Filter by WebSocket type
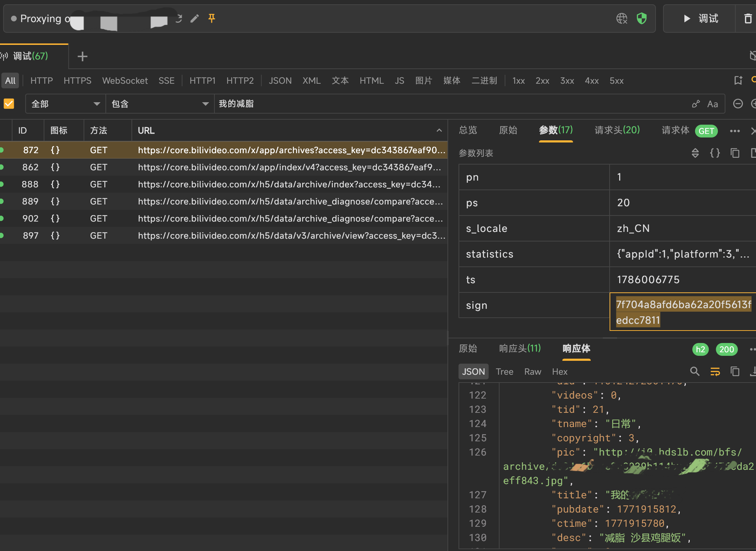 pos(125,80)
